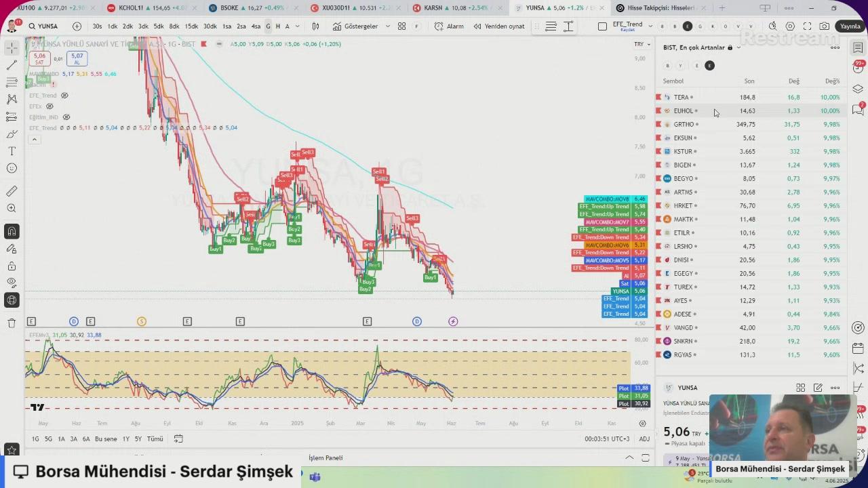Switch chart range to 1G
The image size is (868, 488).
coord(35,439)
